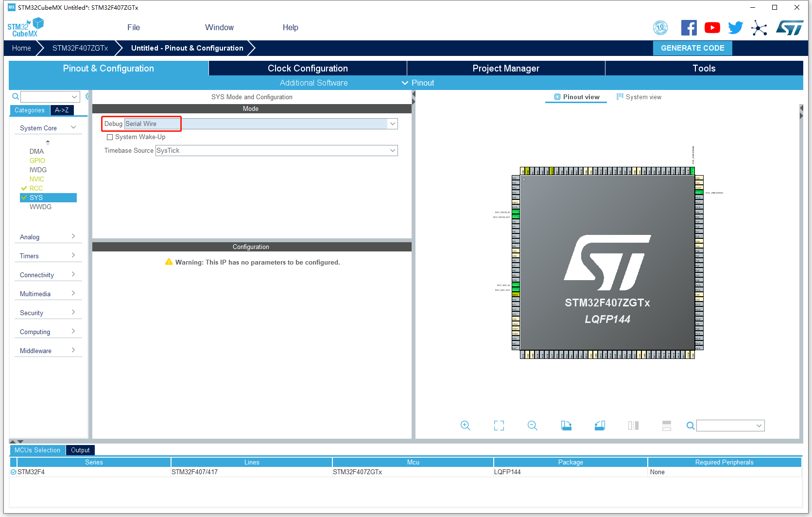Open the Facebook icon link
The image size is (812, 517).
[x=689, y=28]
